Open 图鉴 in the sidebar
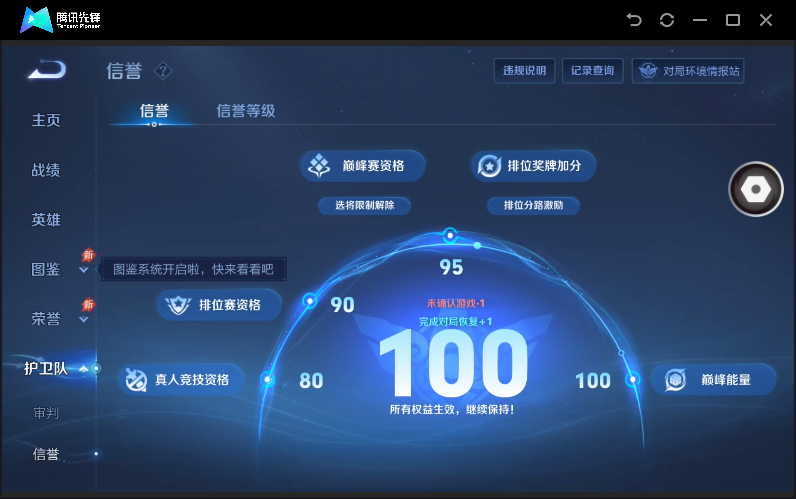The width and height of the screenshot is (796, 499). pyautogui.click(x=46, y=270)
